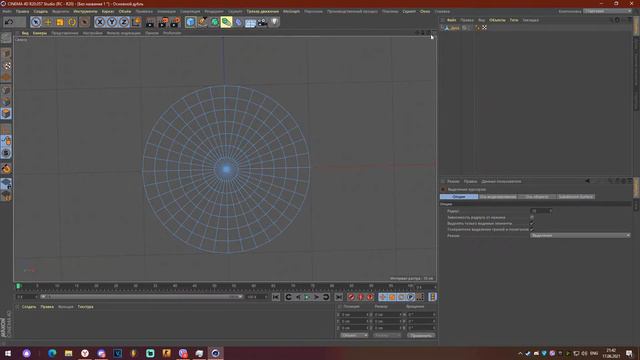Viewport: 640px width, 360px height.
Task: Open the Deformer objects icon
Action: click(238, 22)
